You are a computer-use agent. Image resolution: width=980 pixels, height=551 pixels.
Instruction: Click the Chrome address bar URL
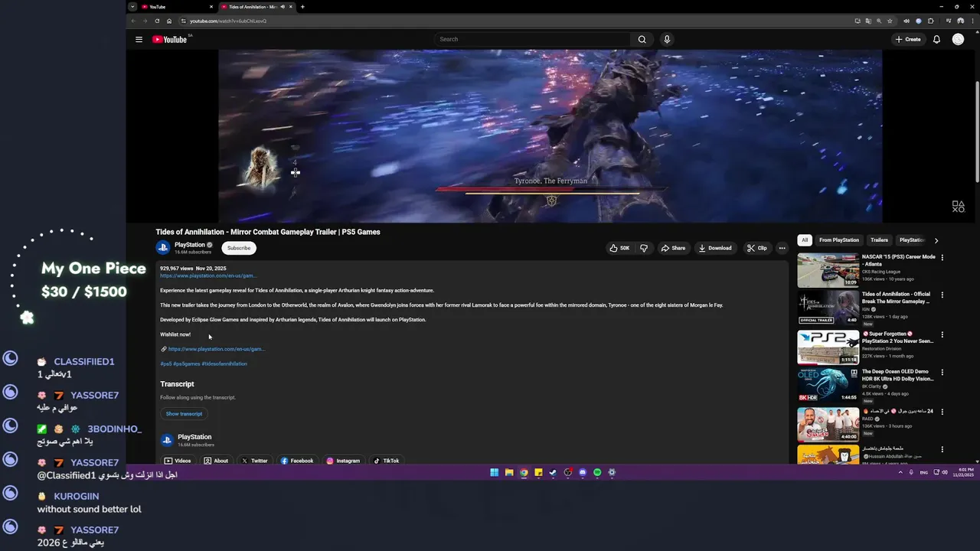click(228, 21)
